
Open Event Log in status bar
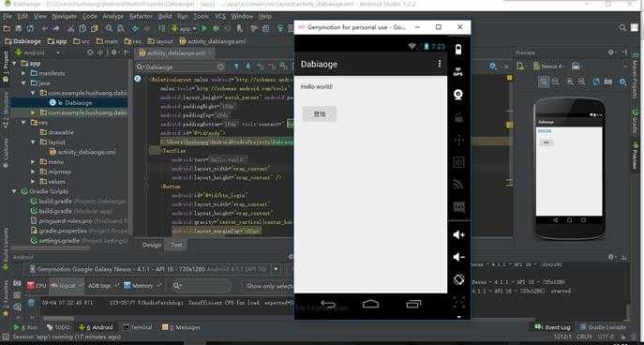(552, 327)
